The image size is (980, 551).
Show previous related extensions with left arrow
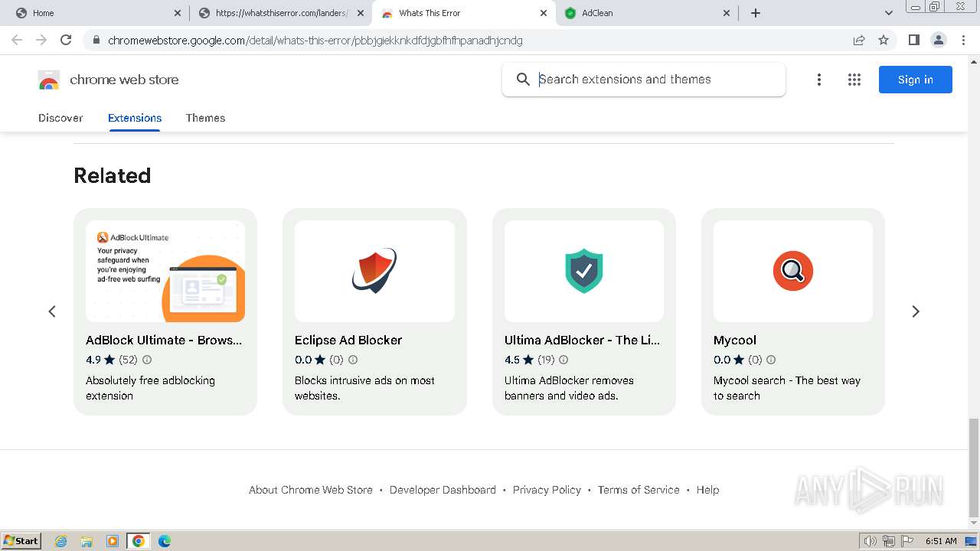(x=52, y=311)
